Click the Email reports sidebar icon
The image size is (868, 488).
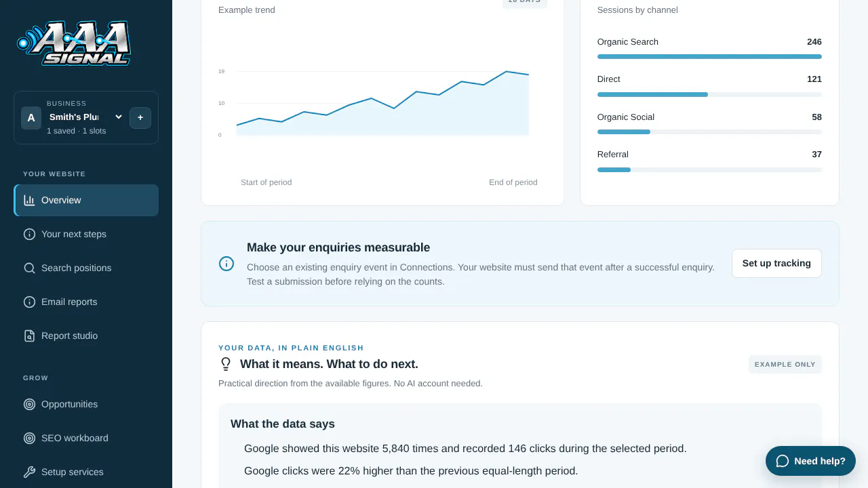[x=29, y=302]
